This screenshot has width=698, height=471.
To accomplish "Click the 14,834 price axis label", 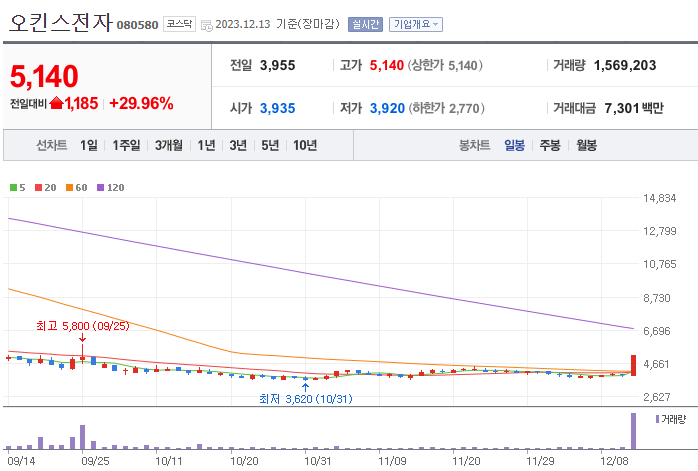I will tap(659, 198).
